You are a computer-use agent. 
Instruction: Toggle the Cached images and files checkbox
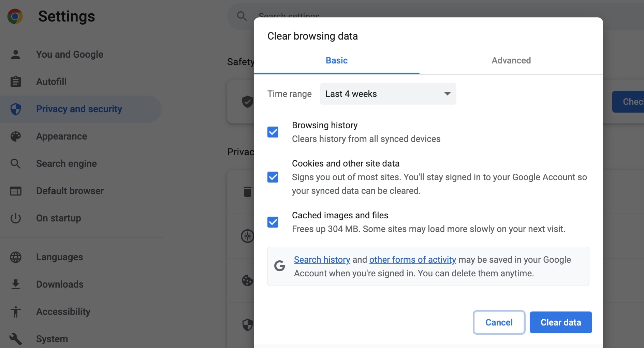pos(273,222)
